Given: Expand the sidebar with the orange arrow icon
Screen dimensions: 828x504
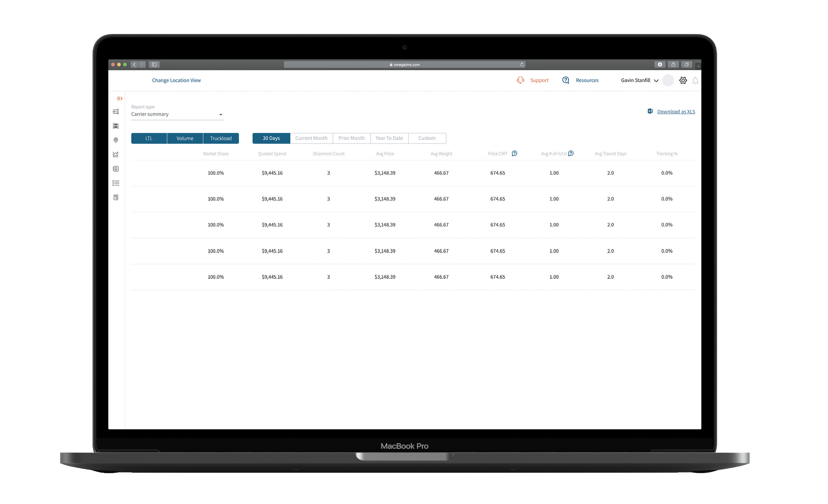Looking at the screenshot, I should point(120,98).
